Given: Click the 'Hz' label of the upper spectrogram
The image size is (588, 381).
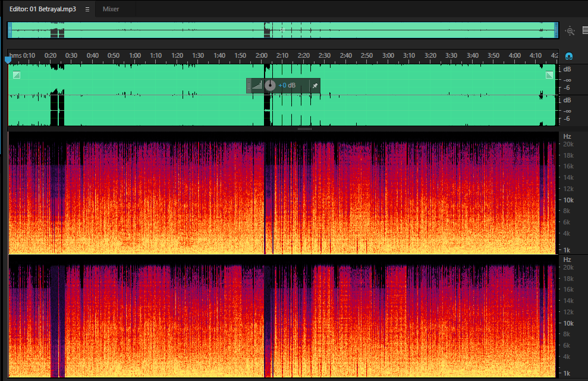Looking at the screenshot, I should 567,137.
